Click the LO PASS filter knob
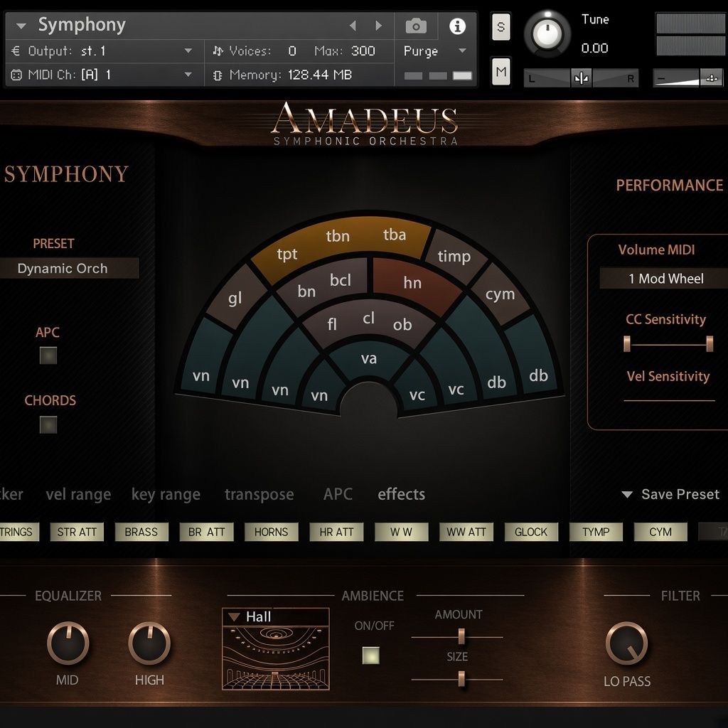This screenshot has width=728, height=728. (x=626, y=643)
